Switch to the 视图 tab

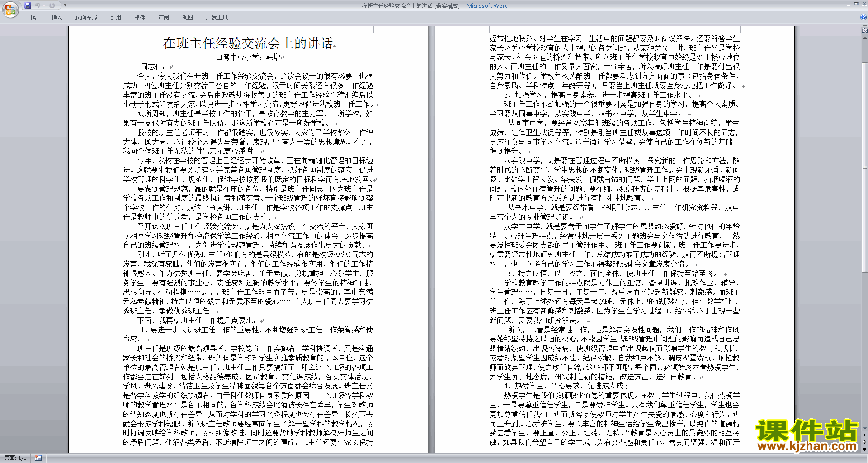(x=187, y=17)
